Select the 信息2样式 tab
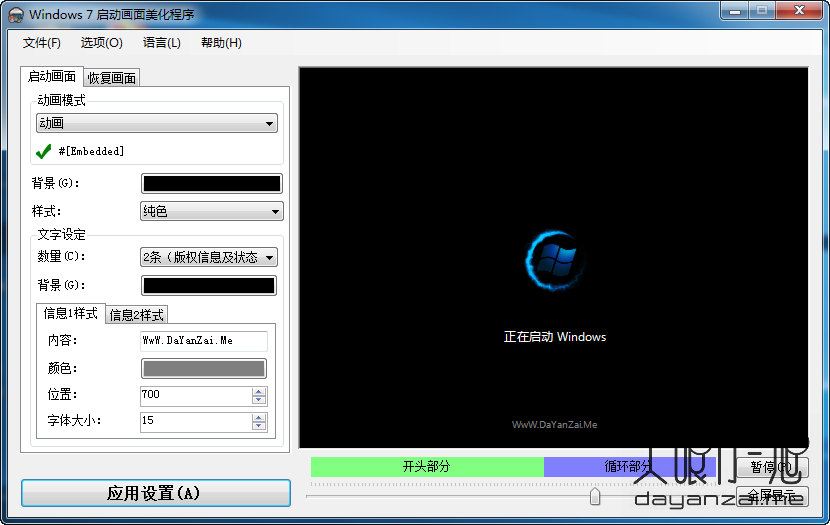This screenshot has height=525, width=830. (137, 315)
